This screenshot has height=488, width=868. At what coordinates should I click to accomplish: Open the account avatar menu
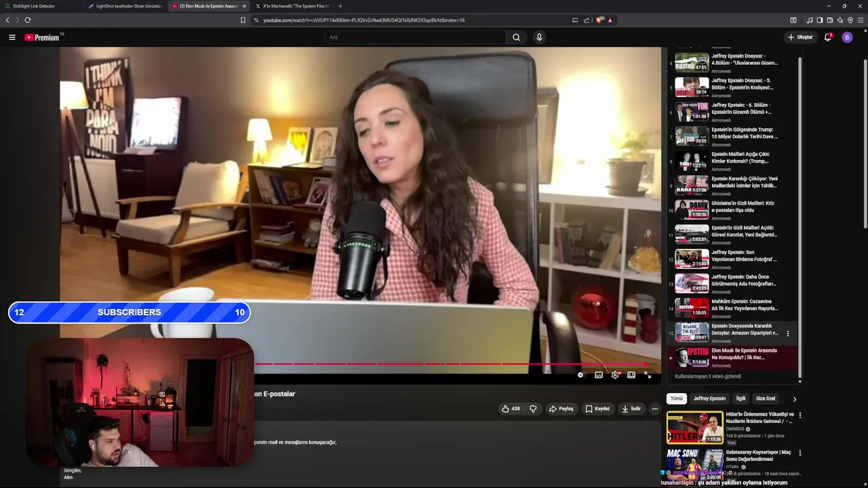847,37
